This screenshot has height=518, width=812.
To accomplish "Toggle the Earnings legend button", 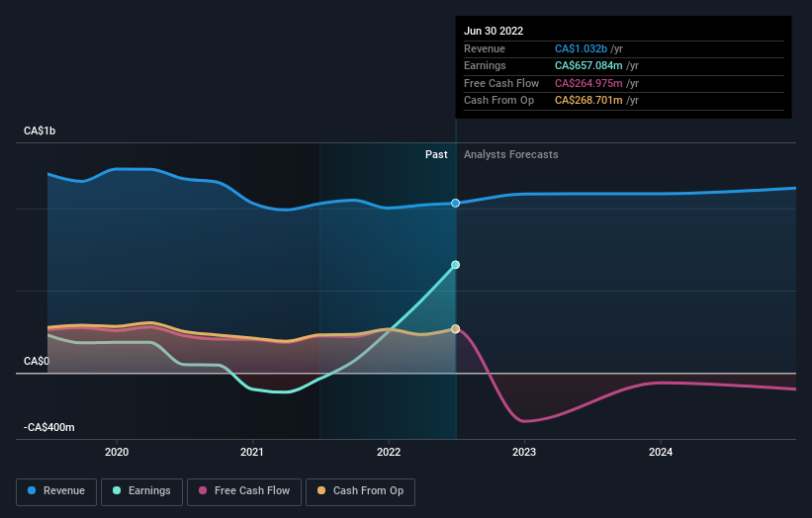I will pos(141,491).
